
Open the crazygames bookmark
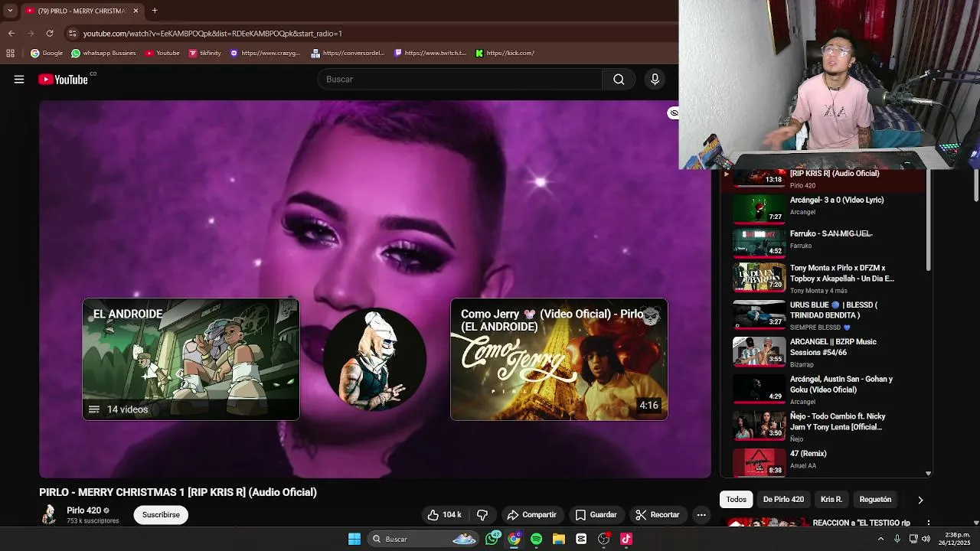[x=265, y=53]
